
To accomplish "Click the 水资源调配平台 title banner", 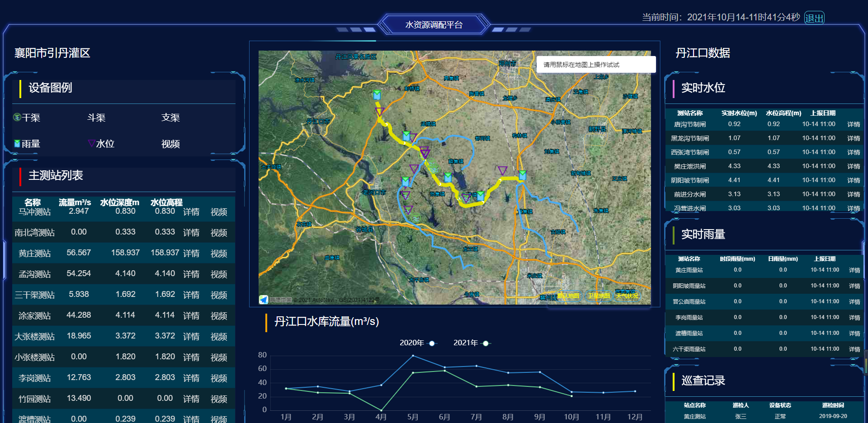I will coord(434,25).
